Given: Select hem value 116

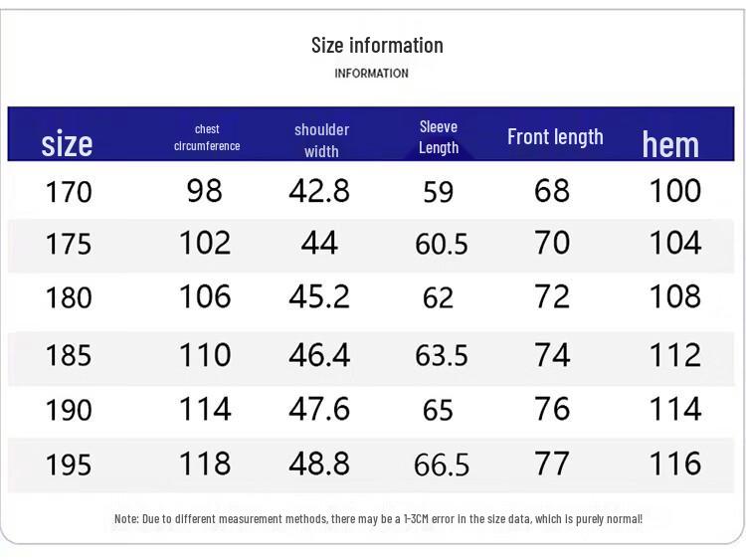Looking at the screenshot, I should click(675, 464).
